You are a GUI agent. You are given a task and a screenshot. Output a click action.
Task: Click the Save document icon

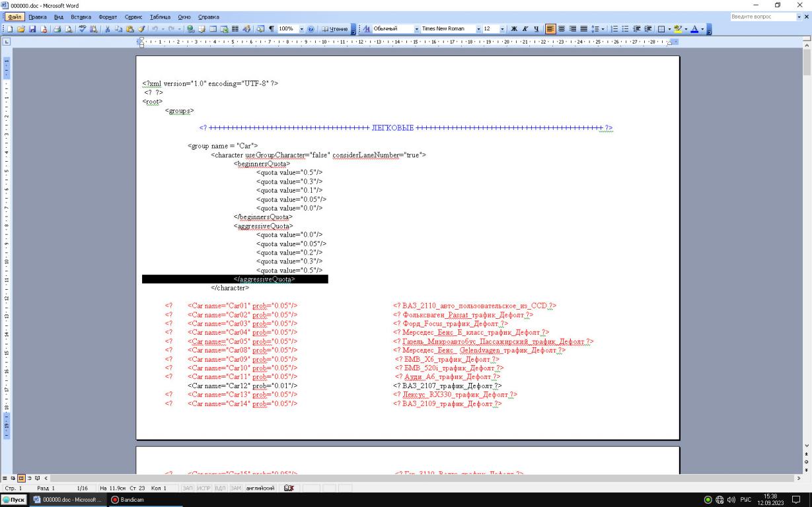pos(32,29)
